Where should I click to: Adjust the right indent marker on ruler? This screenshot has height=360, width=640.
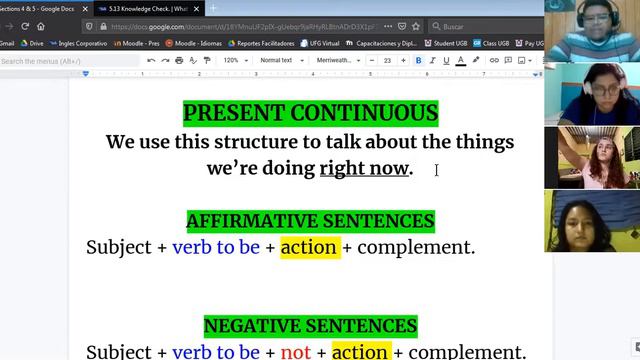coord(535,74)
